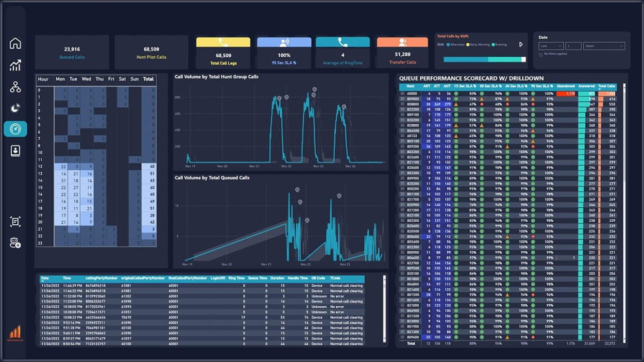Image resolution: width=644 pixels, height=362 pixels.
Task: Open the hierarchy tree page icon
Action: [x=15, y=87]
